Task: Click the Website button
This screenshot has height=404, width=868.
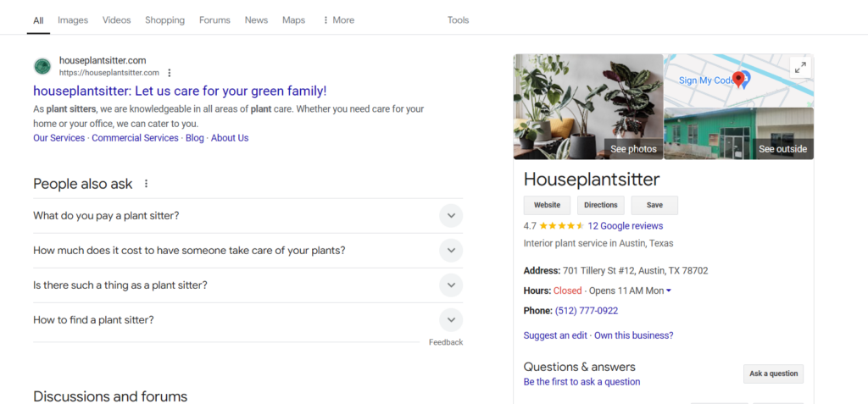Action: [x=547, y=205]
